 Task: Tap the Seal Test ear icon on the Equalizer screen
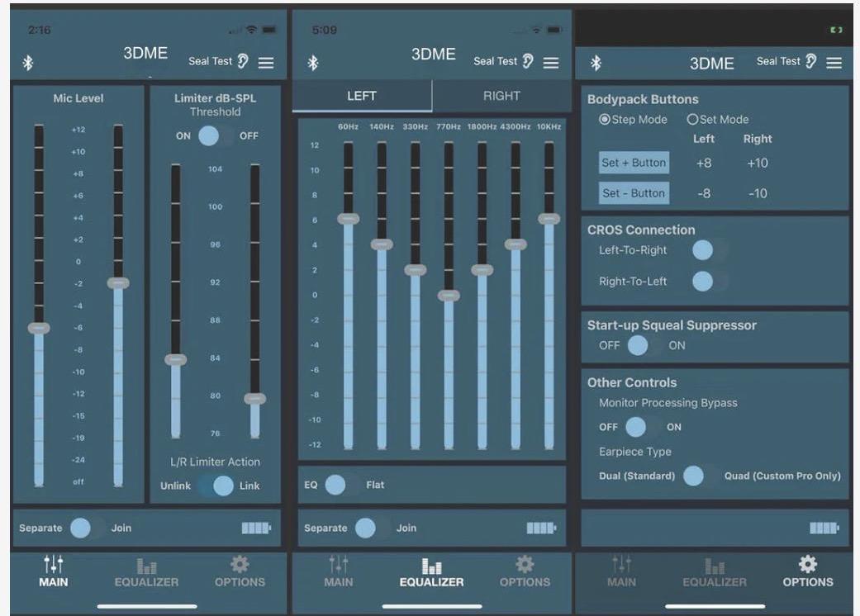pyautogui.click(x=527, y=61)
